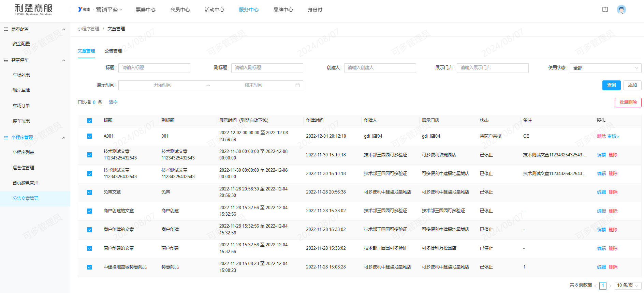Open 服务中心 in the top menu
The height and width of the screenshot is (293, 644).
pyautogui.click(x=249, y=10)
